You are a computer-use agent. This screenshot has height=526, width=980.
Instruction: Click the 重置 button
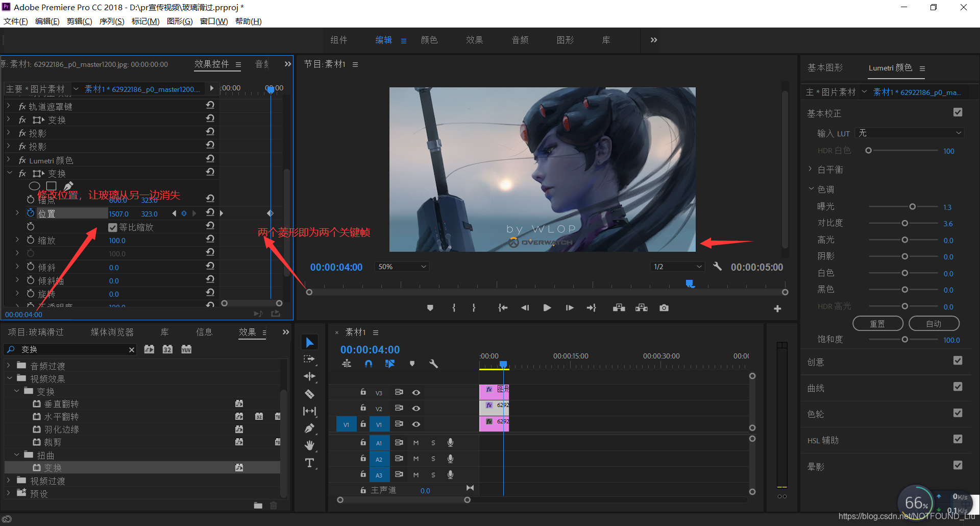878,324
